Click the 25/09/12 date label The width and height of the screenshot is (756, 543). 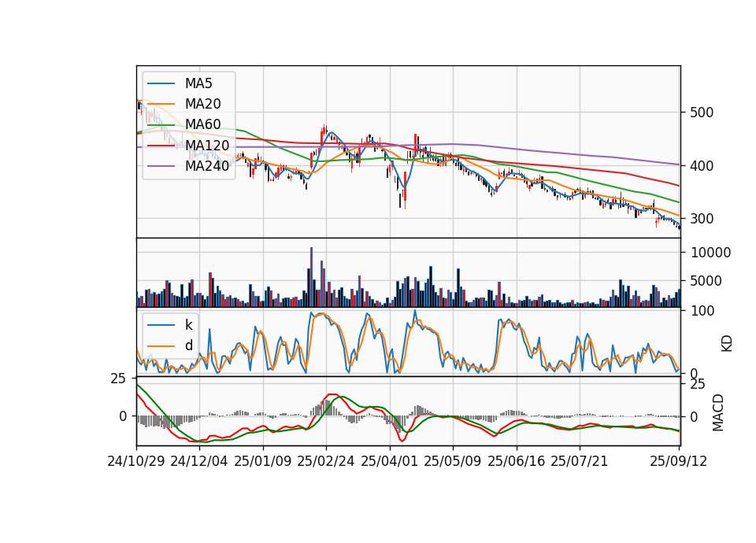[678, 461]
